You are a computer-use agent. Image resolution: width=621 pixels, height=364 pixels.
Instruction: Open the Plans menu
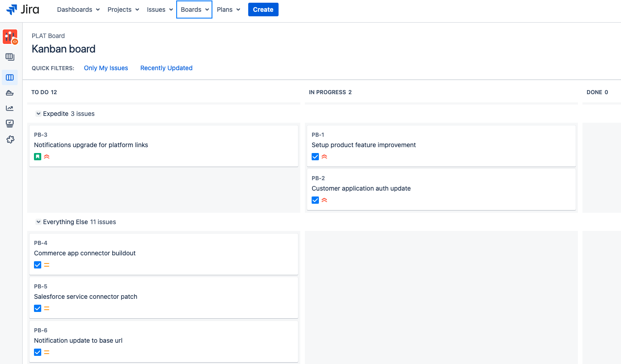coord(228,10)
